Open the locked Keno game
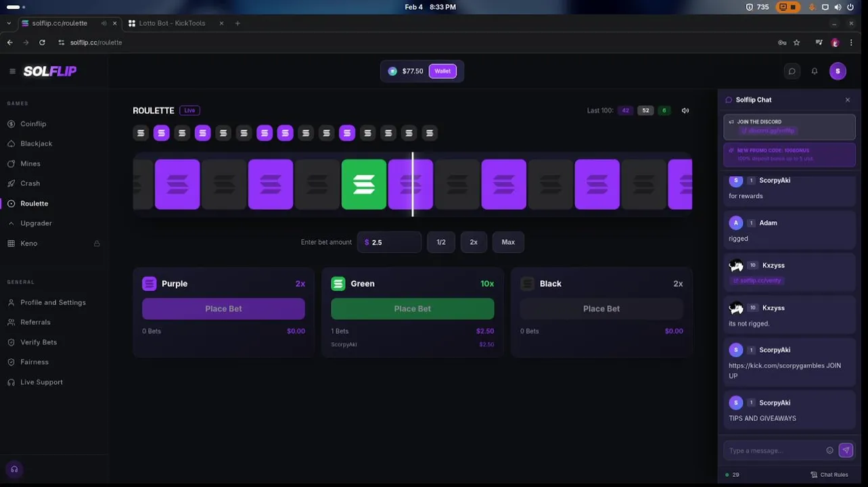The width and height of the screenshot is (868, 487). pyautogui.click(x=28, y=243)
